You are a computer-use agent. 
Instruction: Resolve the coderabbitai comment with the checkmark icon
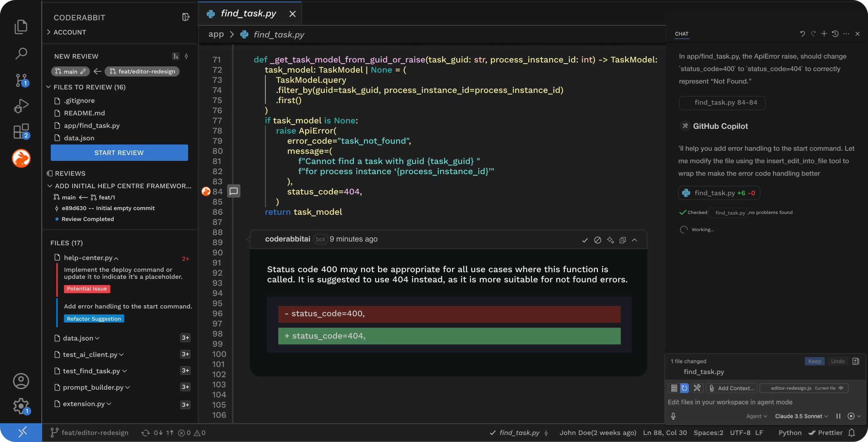585,240
